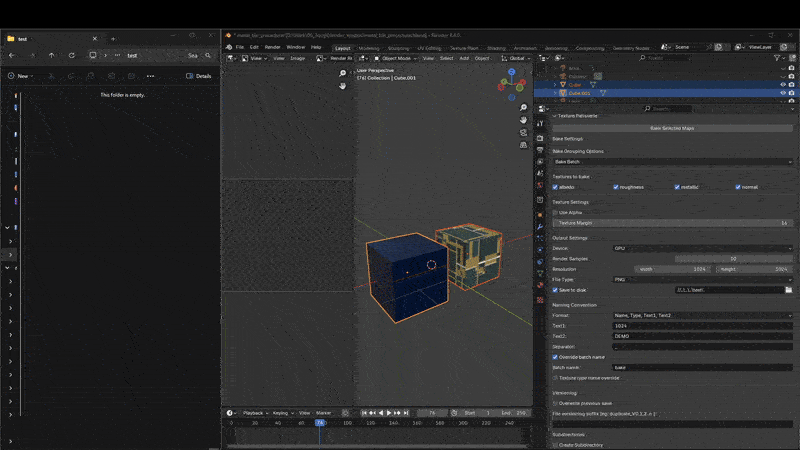Click the search magnifier in File Explorer
Image resolution: width=800 pixels, height=450 pixels.
(x=208, y=56)
